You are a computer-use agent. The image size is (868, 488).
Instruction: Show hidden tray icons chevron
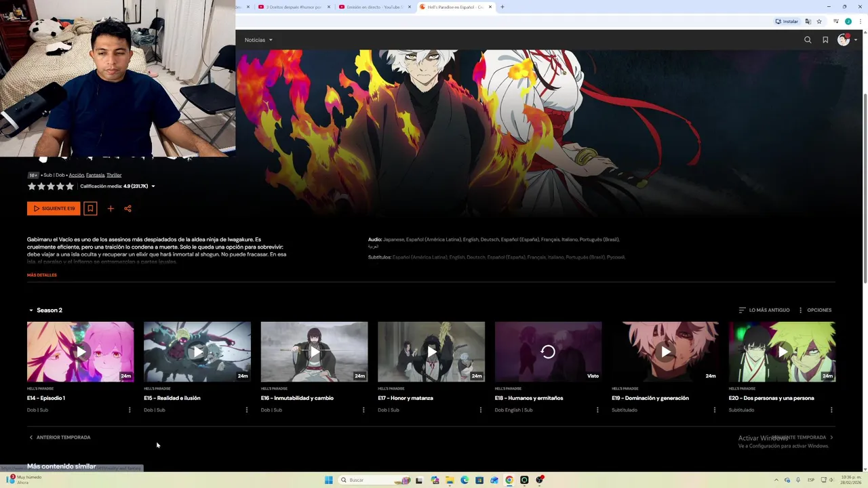coord(777,480)
